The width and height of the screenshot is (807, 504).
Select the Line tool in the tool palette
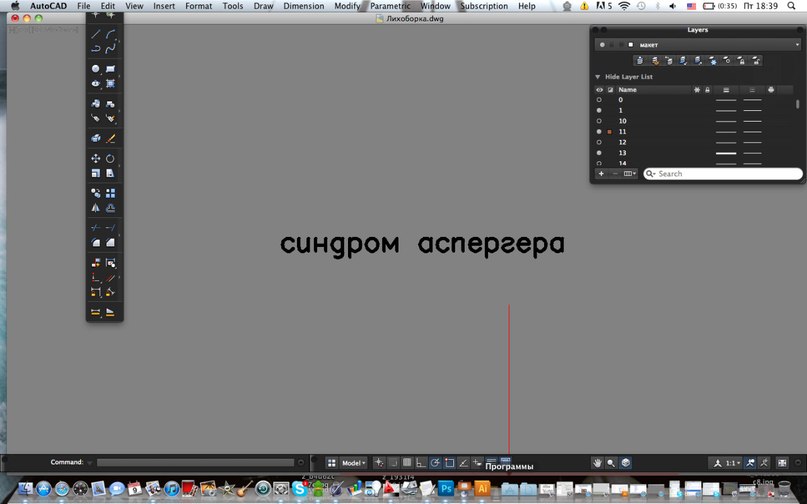[96, 34]
